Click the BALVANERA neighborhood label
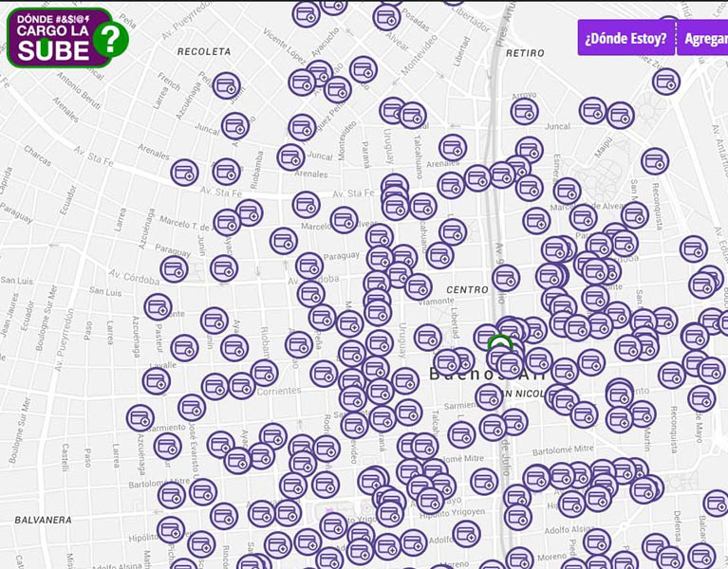 click(x=43, y=521)
